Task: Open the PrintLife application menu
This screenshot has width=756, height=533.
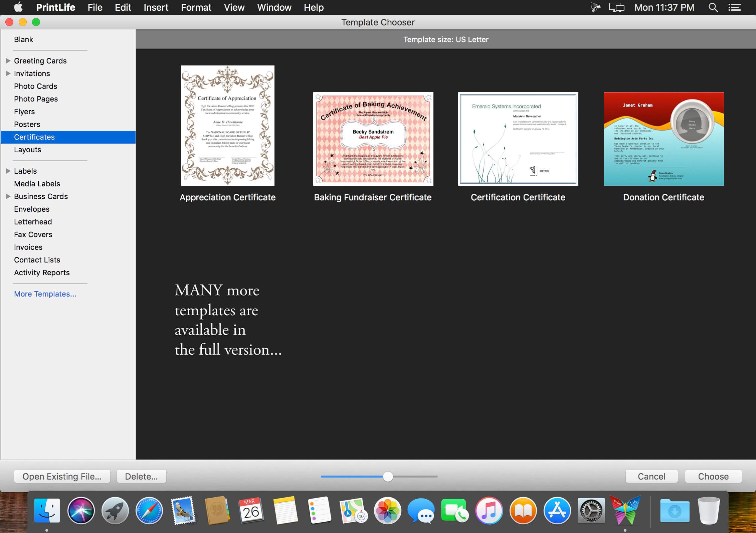Action: pyautogui.click(x=56, y=7)
